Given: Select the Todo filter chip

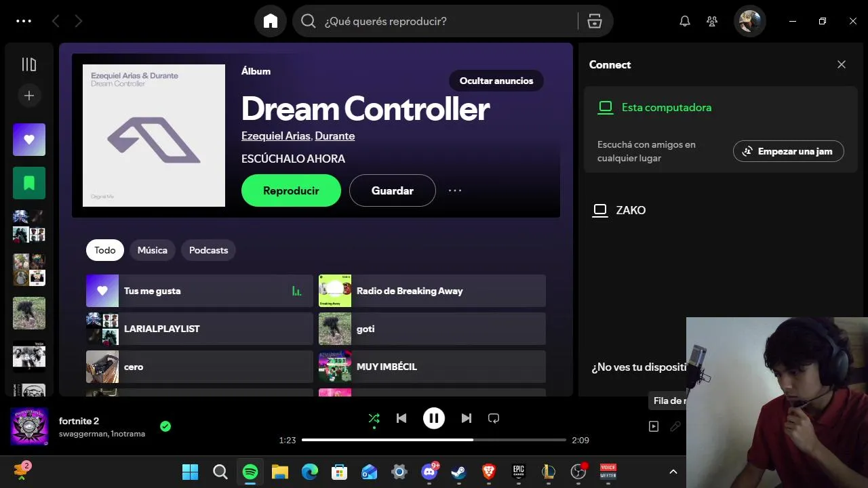Looking at the screenshot, I should pos(105,250).
